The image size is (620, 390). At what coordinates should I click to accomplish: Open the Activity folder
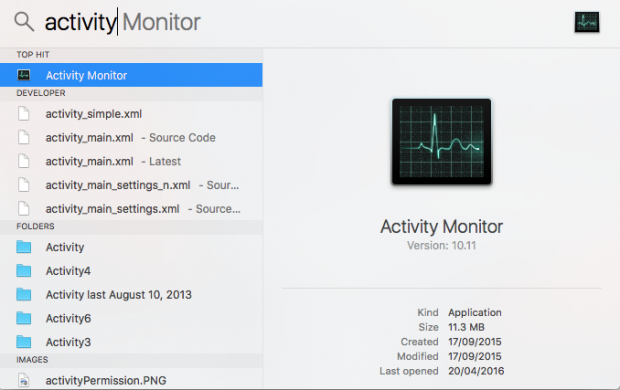131,247
